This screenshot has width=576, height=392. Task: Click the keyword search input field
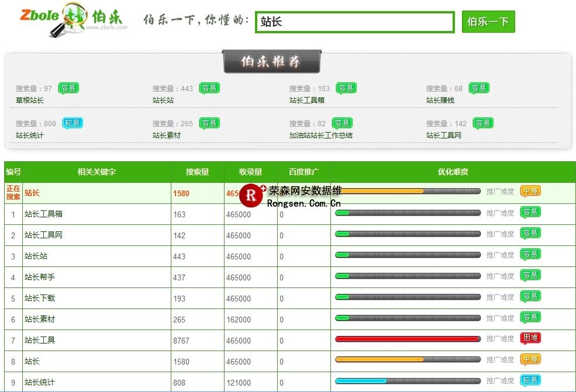coord(355,22)
